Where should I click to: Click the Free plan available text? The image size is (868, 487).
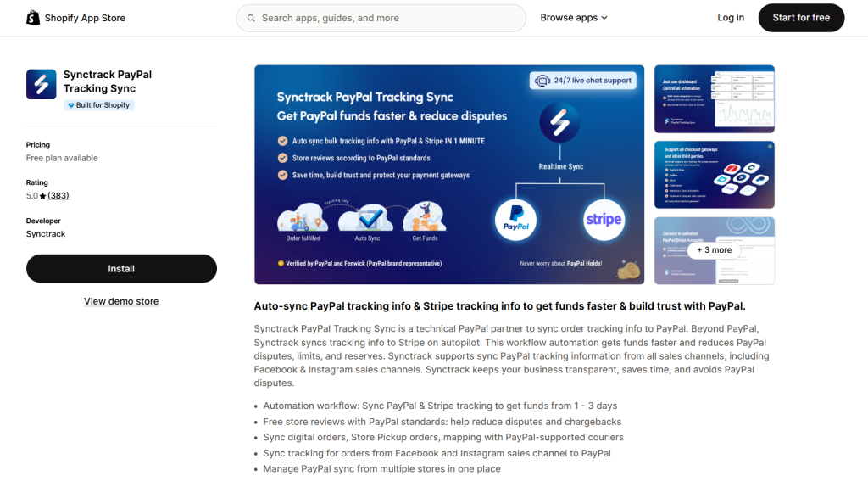[62, 158]
